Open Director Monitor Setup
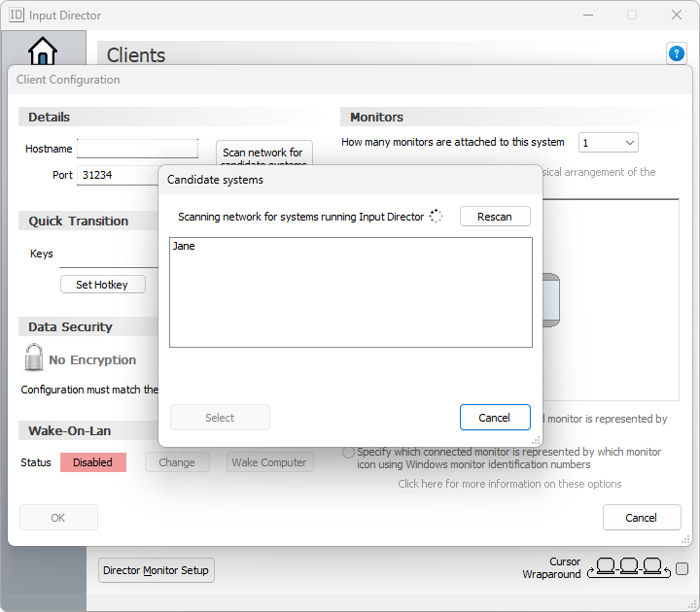 [x=157, y=570]
